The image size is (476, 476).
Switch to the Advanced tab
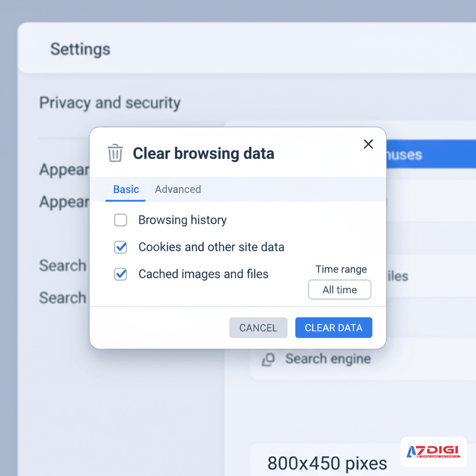pos(178,189)
